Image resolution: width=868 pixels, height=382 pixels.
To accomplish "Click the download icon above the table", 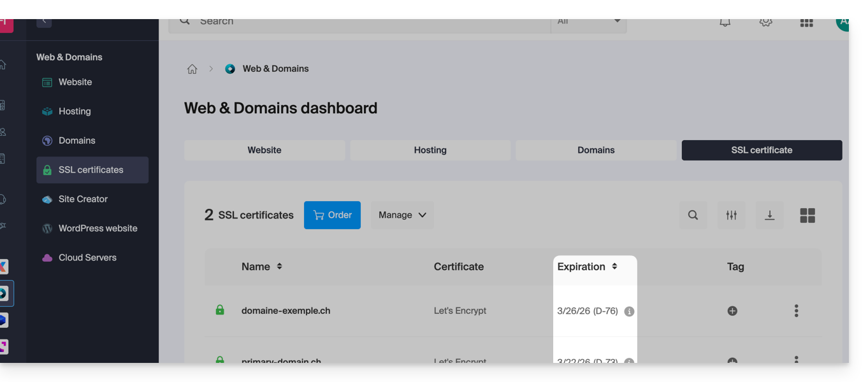I will tap(769, 215).
